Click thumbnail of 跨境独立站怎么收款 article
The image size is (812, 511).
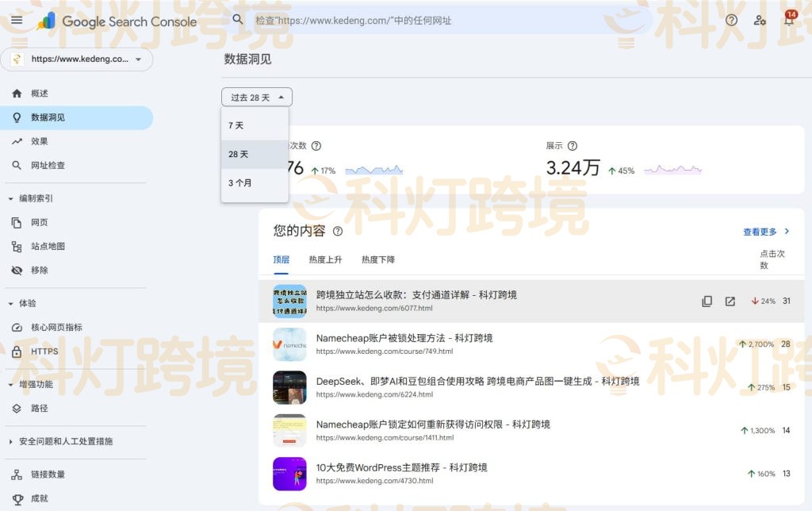289,301
